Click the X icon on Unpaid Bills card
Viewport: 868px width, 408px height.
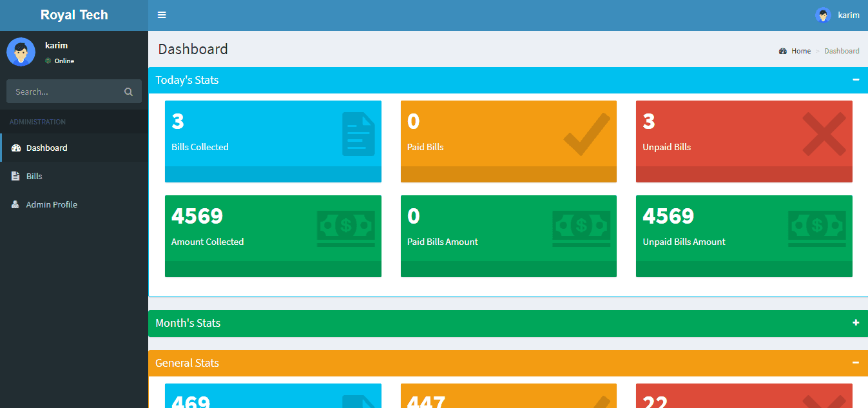tap(824, 134)
